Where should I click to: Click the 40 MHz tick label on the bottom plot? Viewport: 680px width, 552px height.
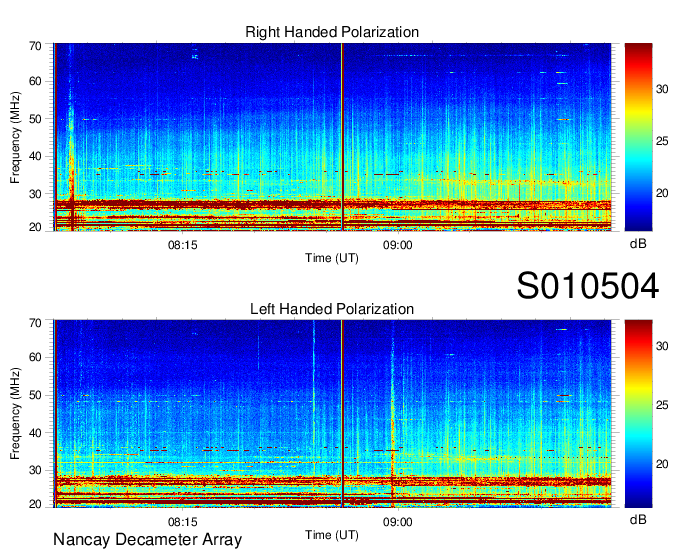[35, 433]
